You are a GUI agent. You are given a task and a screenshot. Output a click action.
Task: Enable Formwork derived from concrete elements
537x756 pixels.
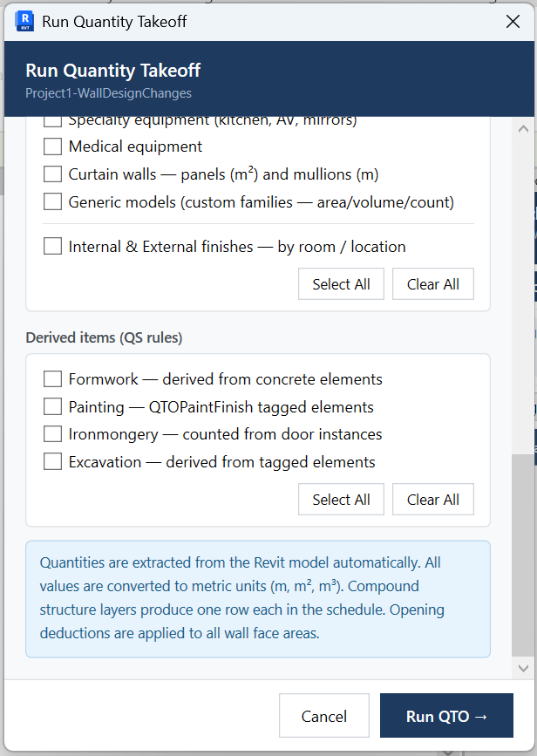click(x=52, y=379)
